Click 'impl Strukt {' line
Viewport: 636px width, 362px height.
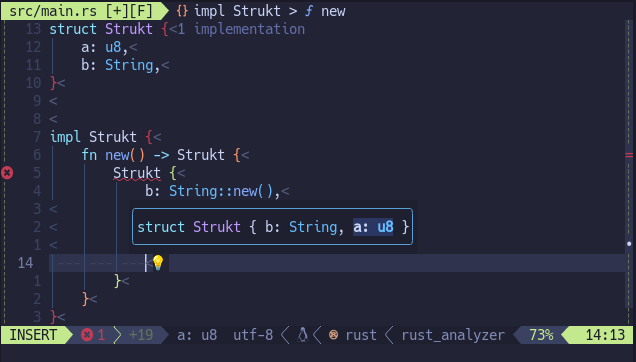(x=101, y=137)
